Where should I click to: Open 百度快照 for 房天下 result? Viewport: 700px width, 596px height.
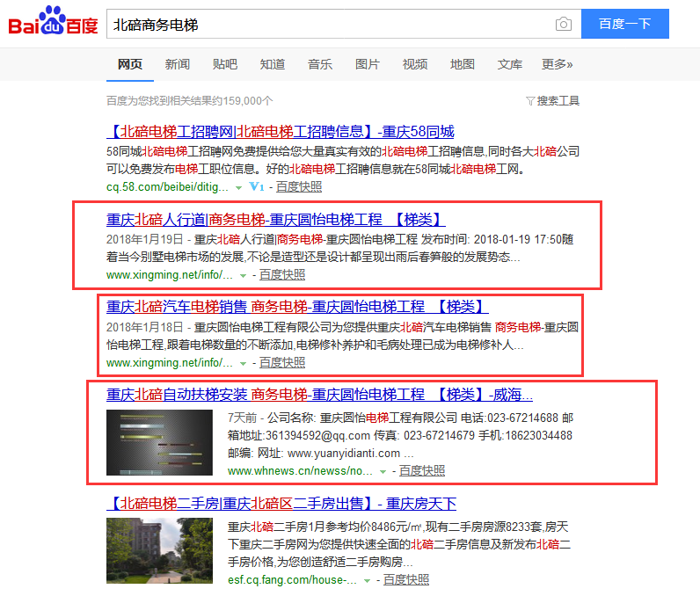tap(406, 580)
